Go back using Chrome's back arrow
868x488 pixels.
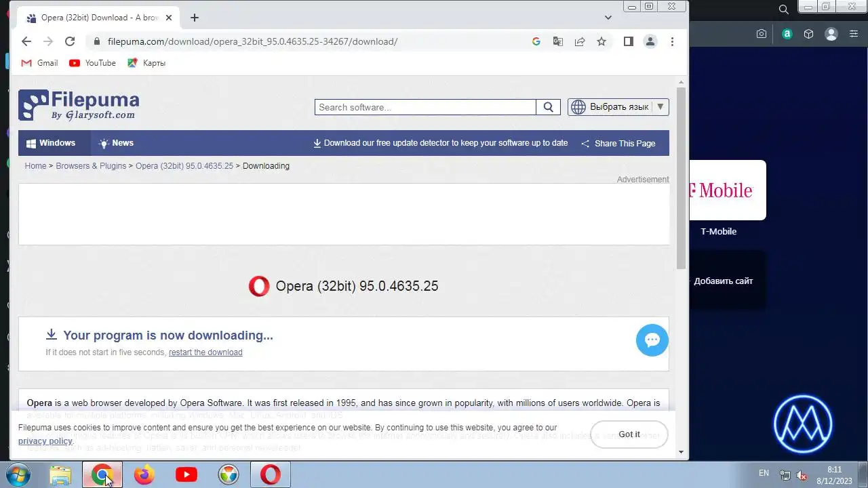click(x=26, y=41)
